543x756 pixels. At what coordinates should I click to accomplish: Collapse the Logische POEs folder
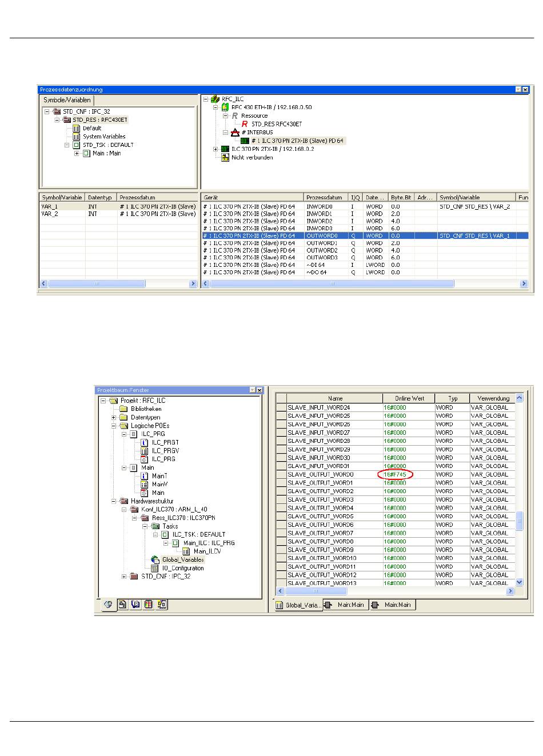point(114,426)
